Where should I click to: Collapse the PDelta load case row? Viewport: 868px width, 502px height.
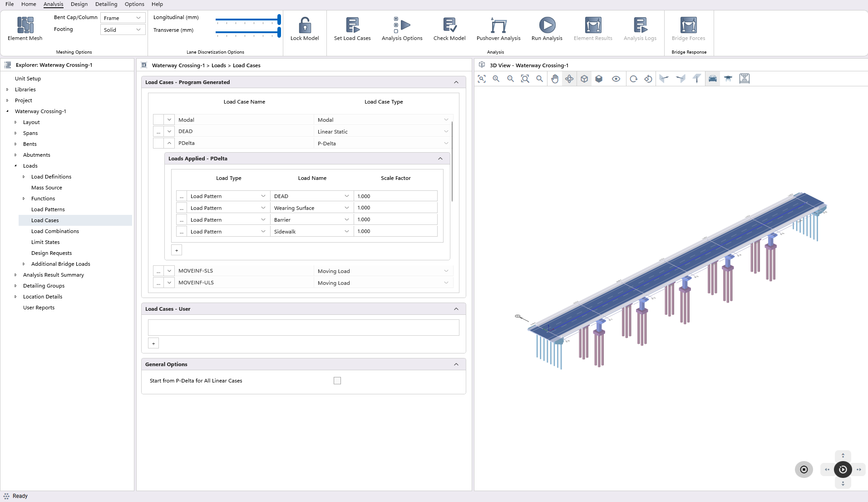(169, 143)
